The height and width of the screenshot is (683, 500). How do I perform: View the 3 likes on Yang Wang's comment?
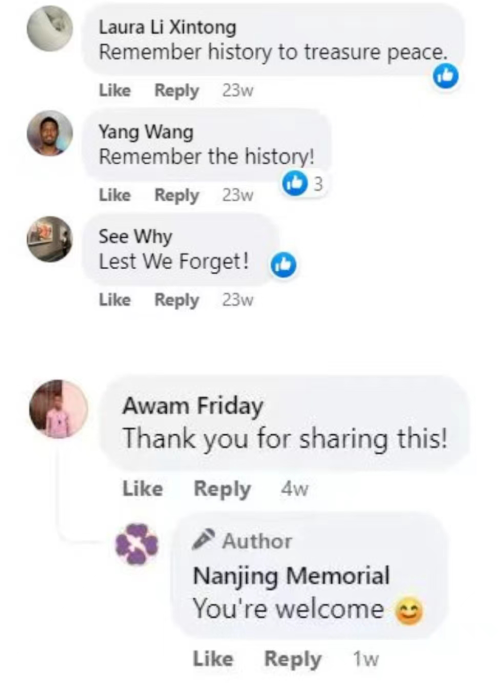click(x=303, y=183)
